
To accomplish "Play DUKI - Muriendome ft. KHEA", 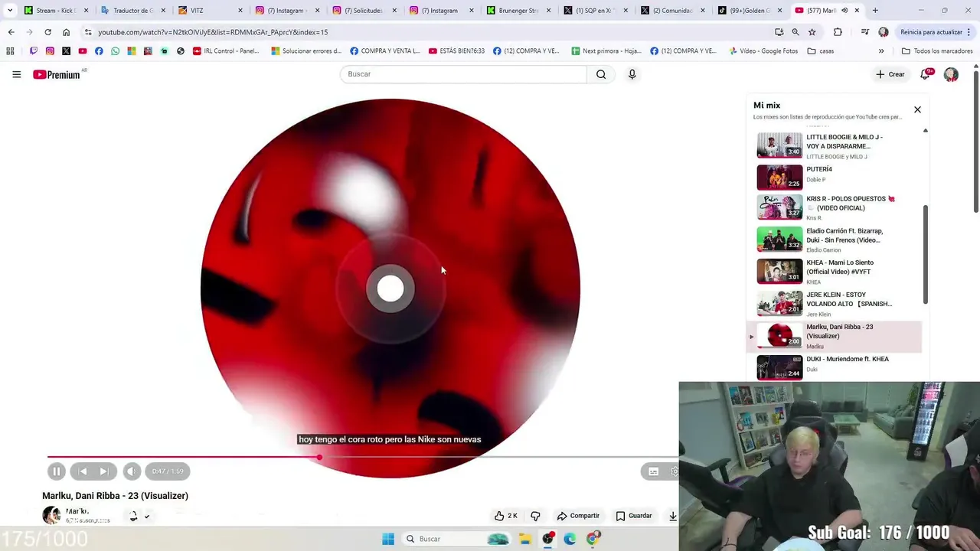I will pyautogui.click(x=835, y=367).
